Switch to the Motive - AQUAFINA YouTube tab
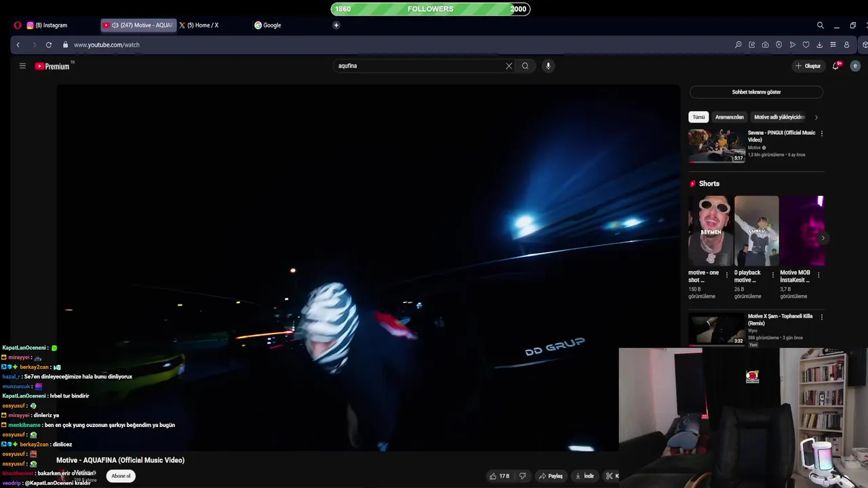This screenshot has width=868, height=488. [138, 25]
